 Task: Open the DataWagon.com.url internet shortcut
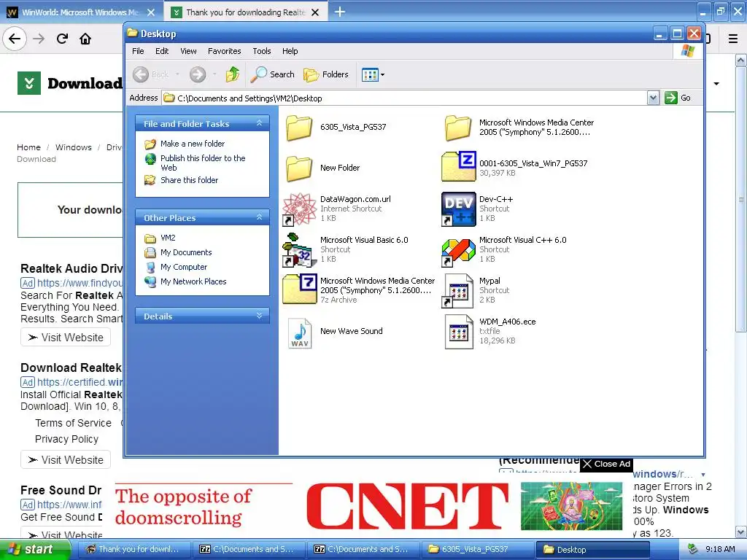tap(300, 209)
